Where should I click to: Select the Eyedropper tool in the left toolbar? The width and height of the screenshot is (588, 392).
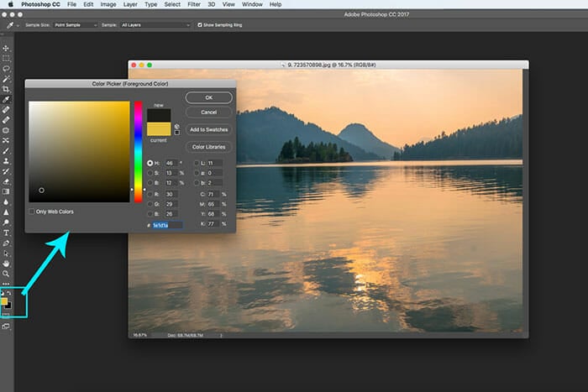click(x=6, y=99)
